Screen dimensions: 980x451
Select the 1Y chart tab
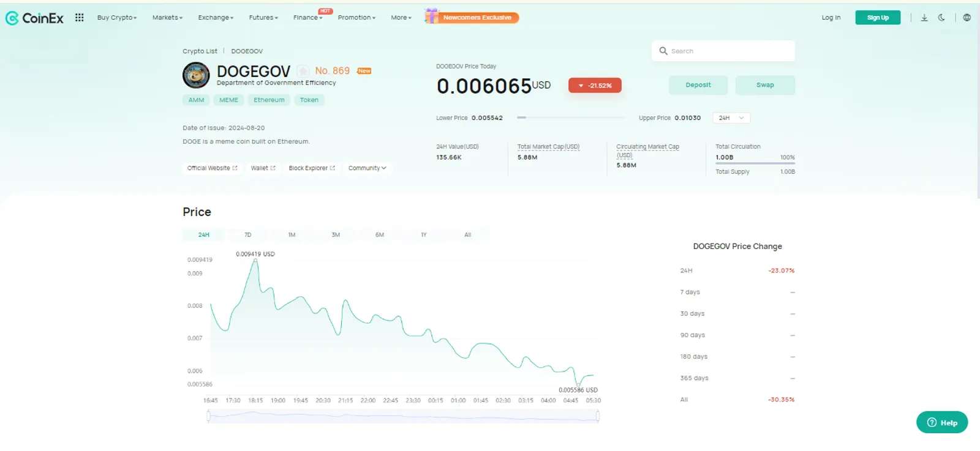tap(424, 235)
